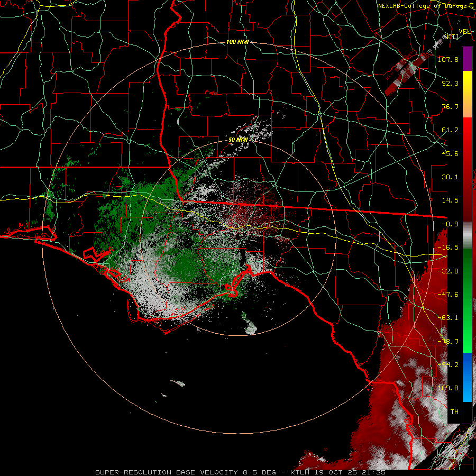This screenshot has height=476, width=476.
Task: Click the -94.2 value on velocity scale
Action: [448, 365]
